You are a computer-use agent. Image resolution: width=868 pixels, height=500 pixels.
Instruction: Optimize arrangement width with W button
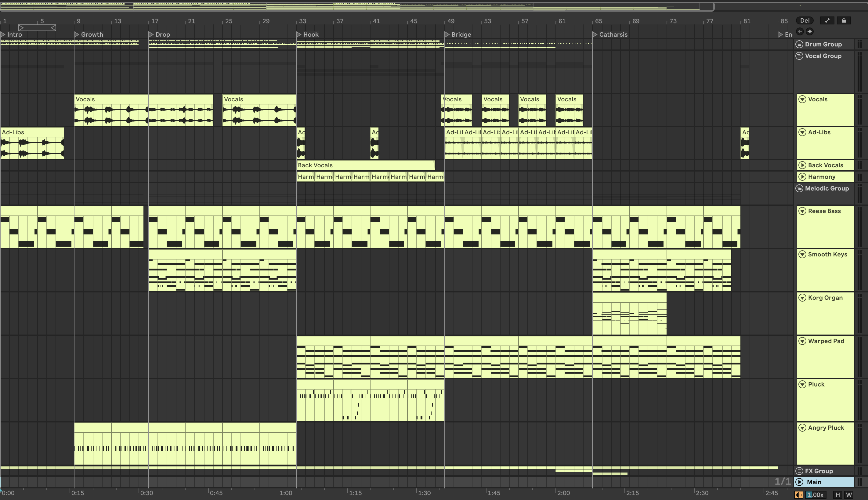click(849, 495)
